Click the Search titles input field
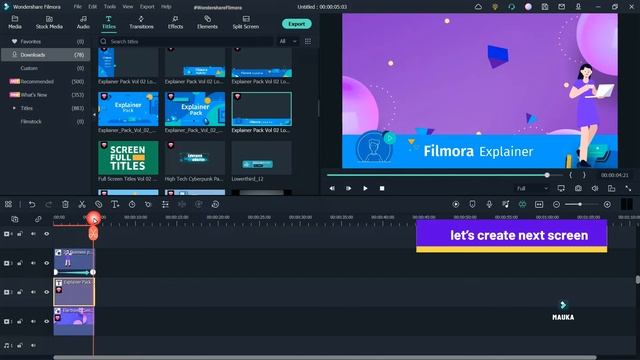This screenshot has height=360, width=640. pyautogui.click(x=186, y=41)
